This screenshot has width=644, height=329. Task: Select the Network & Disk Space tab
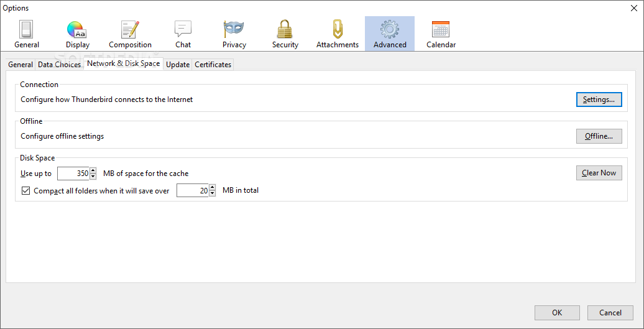pyautogui.click(x=123, y=63)
